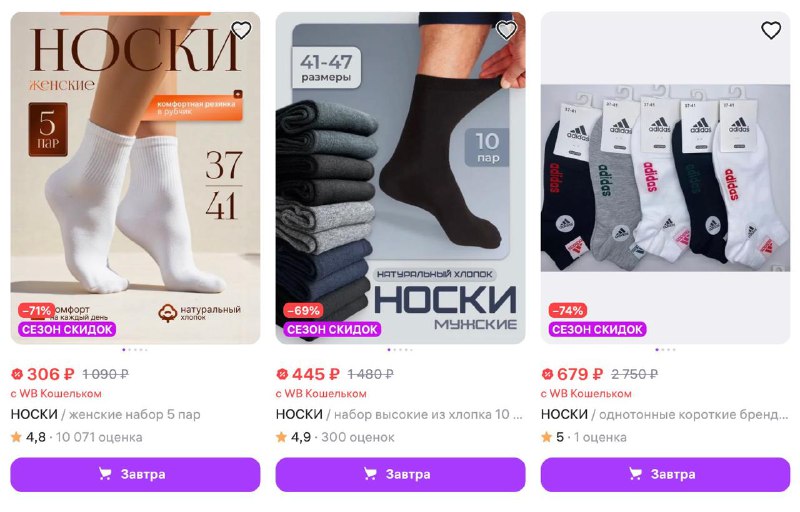Screen dimensions: 800x512
Task: Open title 'НОСКИ / набор высокие из хлопка'
Action: tap(399, 414)
